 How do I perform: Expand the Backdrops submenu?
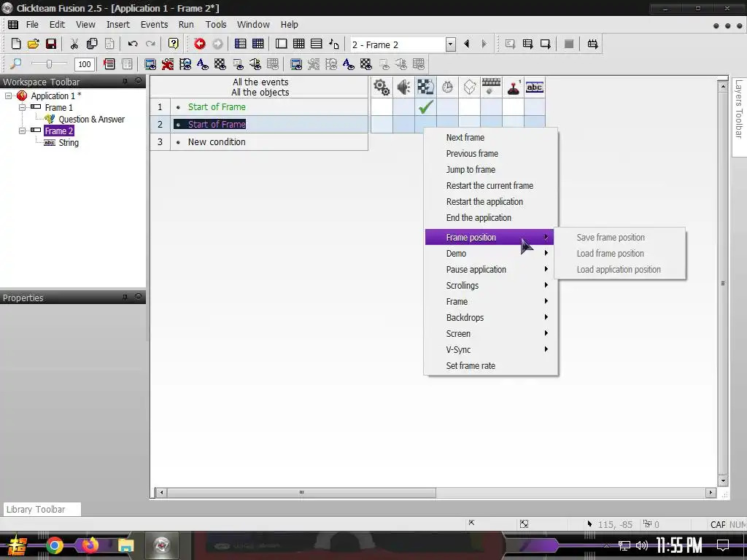point(491,318)
